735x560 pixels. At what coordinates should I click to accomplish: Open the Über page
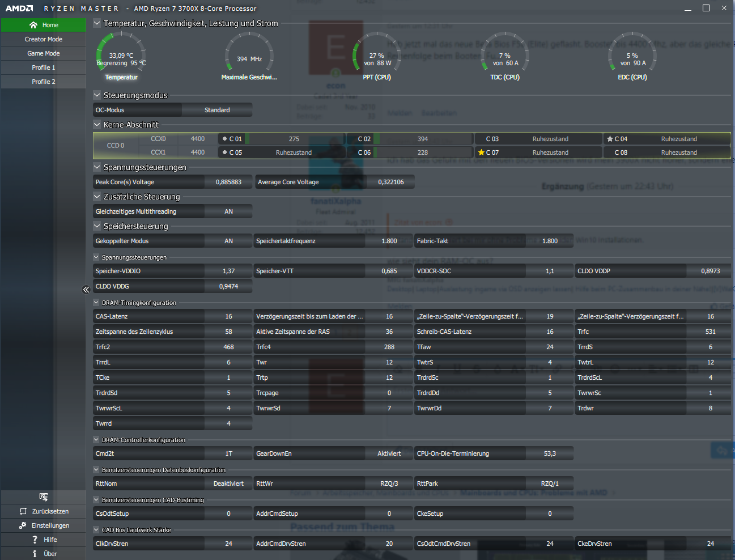[x=44, y=554]
